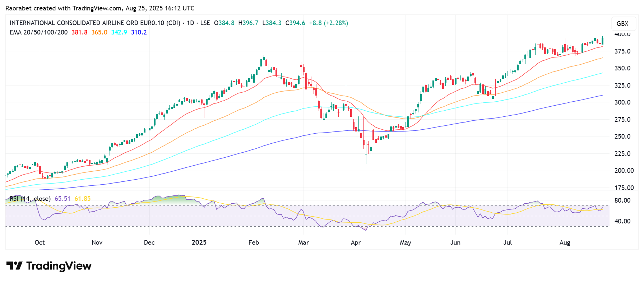Click the 300.0 price level on axis
Viewport: 644px width, 282px height.
[x=622, y=102]
